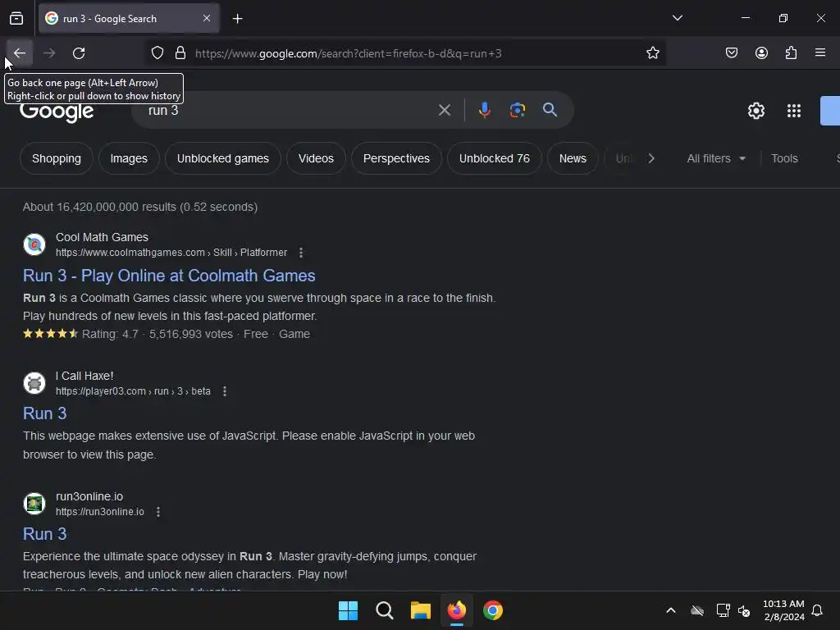Select the Perspectives filter chip
Image resolution: width=840 pixels, height=630 pixels.
(396, 158)
